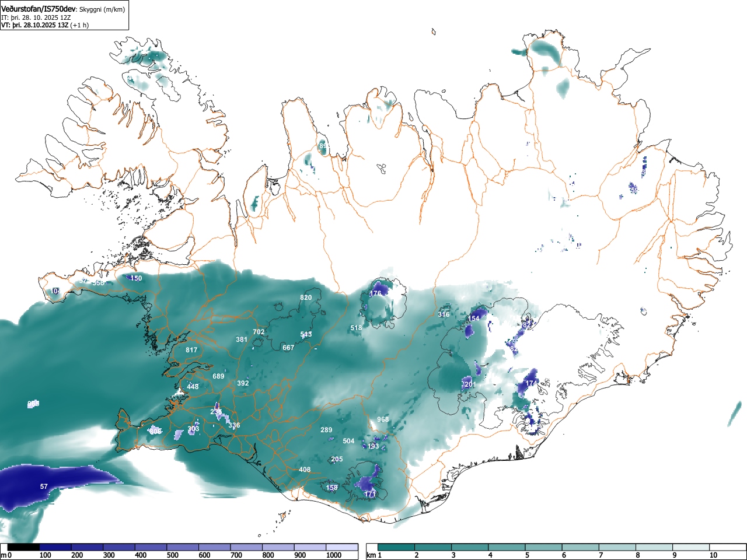Select the 5–6 km legend color segment
The image size is (747, 560).
(x=543, y=547)
